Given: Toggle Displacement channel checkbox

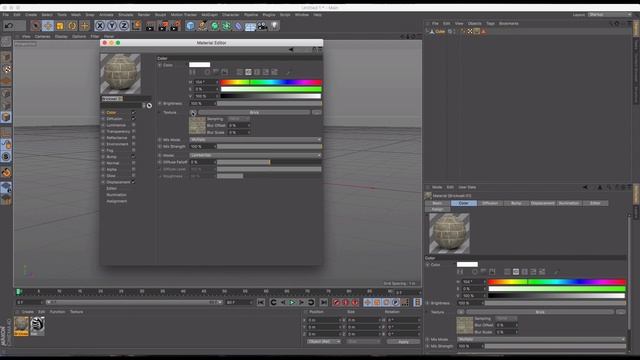Looking at the screenshot, I should (x=133, y=182).
